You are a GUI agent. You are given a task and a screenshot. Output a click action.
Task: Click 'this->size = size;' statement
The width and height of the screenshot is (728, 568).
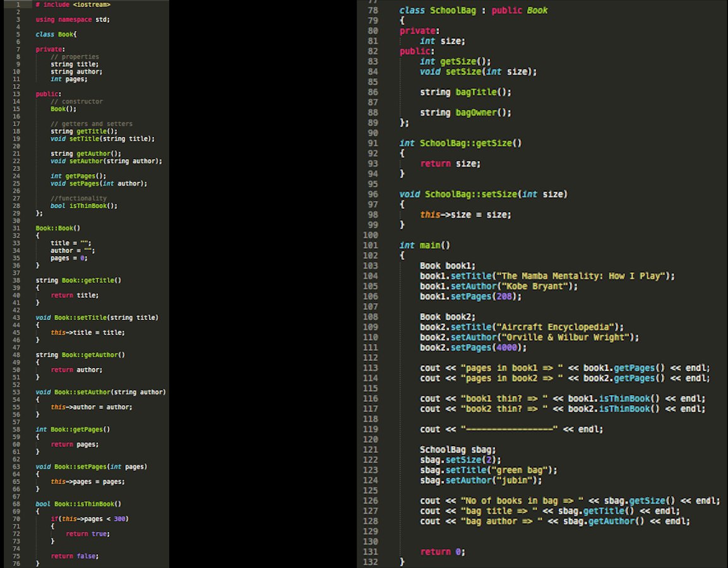(x=466, y=215)
